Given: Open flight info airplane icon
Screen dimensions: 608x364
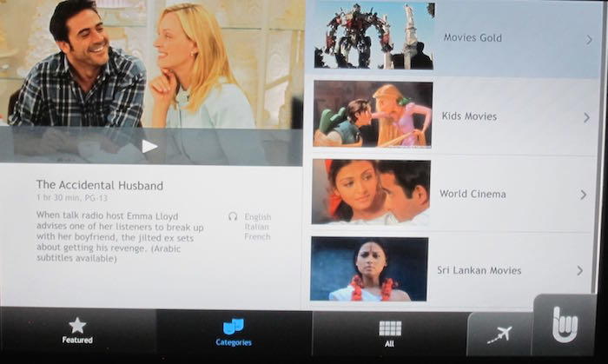Looking at the screenshot, I should (x=499, y=334).
